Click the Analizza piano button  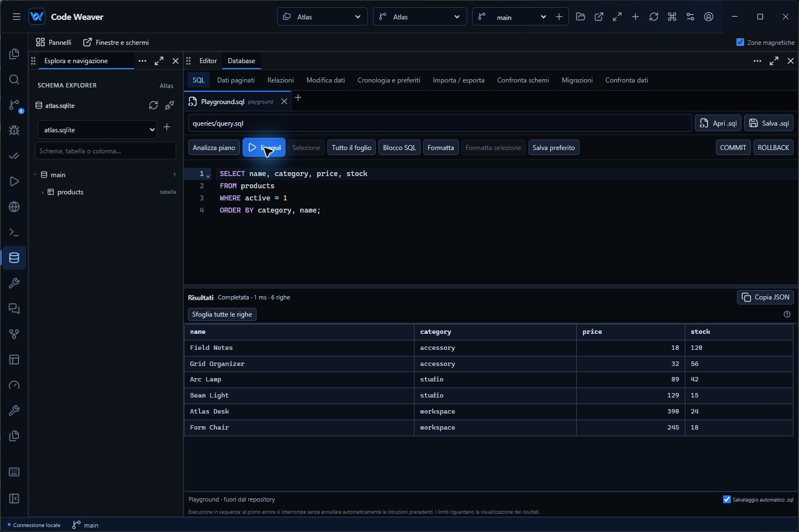tap(214, 148)
